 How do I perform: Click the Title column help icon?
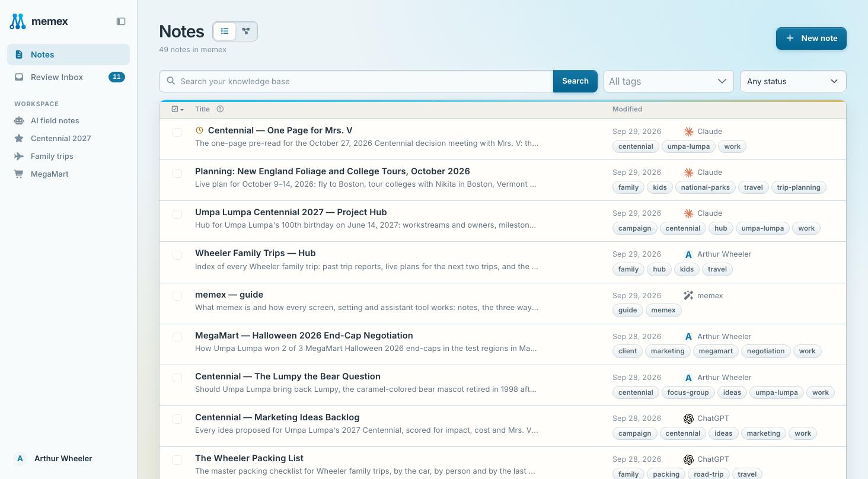click(220, 109)
